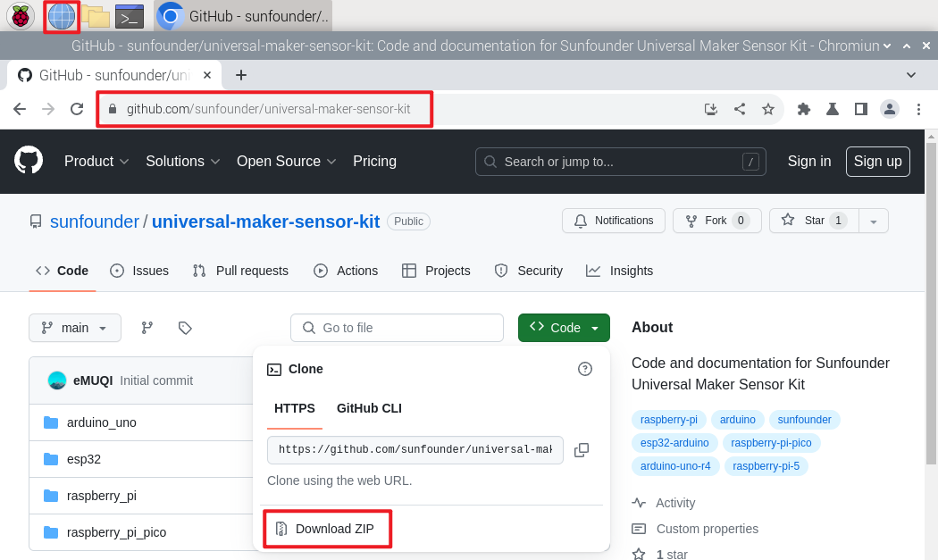
Task: Click the Sign up button
Action: pyautogui.click(x=877, y=162)
